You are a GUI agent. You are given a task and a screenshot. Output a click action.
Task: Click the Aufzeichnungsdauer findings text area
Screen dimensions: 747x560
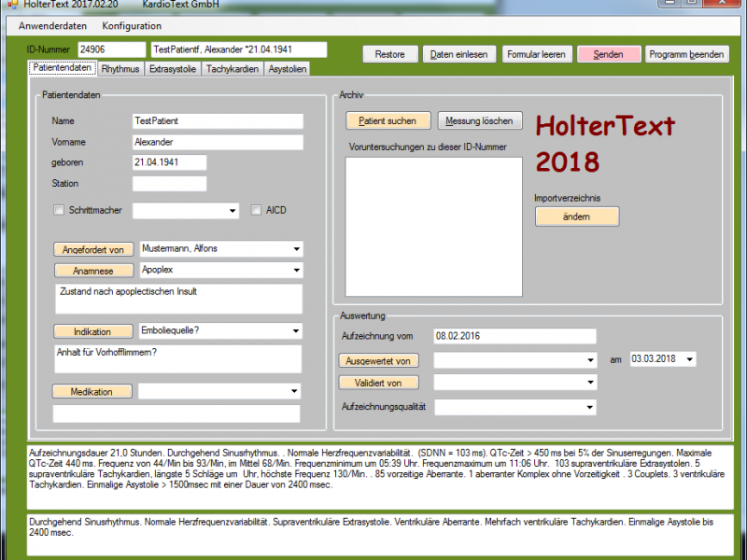coord(380,477)
